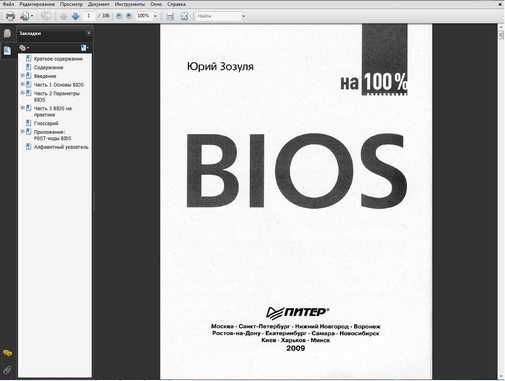This screenshot has width=505, height=381.
Task: Click the year 2009 on the title page
Action: click(296, 348)
